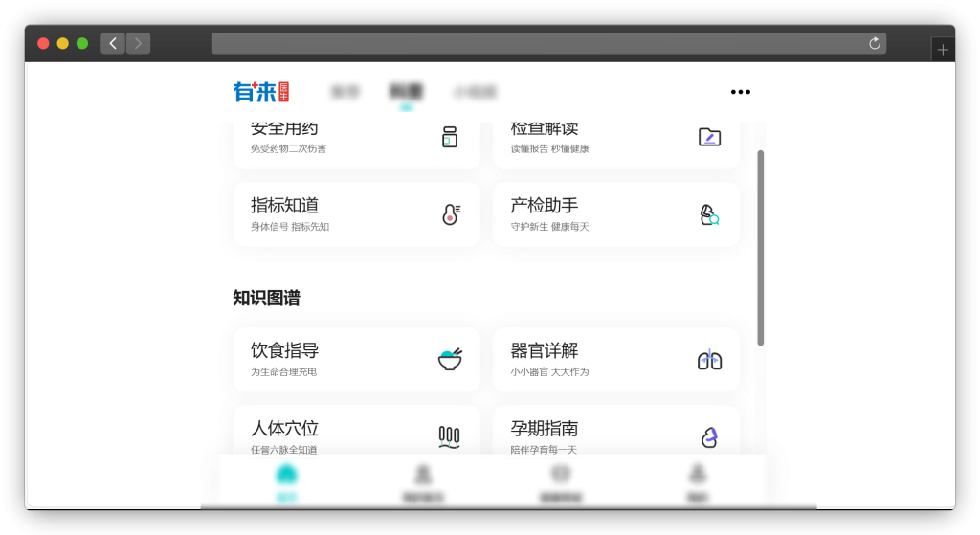Click the browser forward arrow

pos(138,43)
